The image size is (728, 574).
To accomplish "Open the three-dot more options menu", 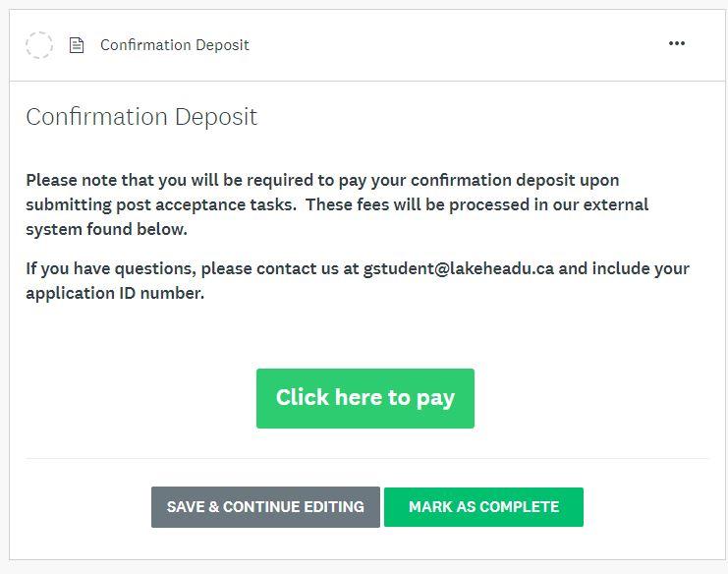I will [677, 43].
